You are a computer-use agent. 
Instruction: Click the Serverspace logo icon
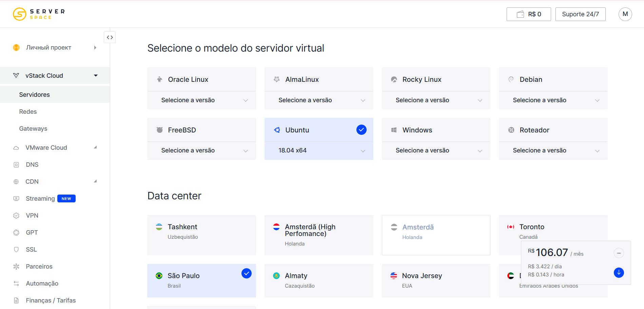tap(20, 14)
